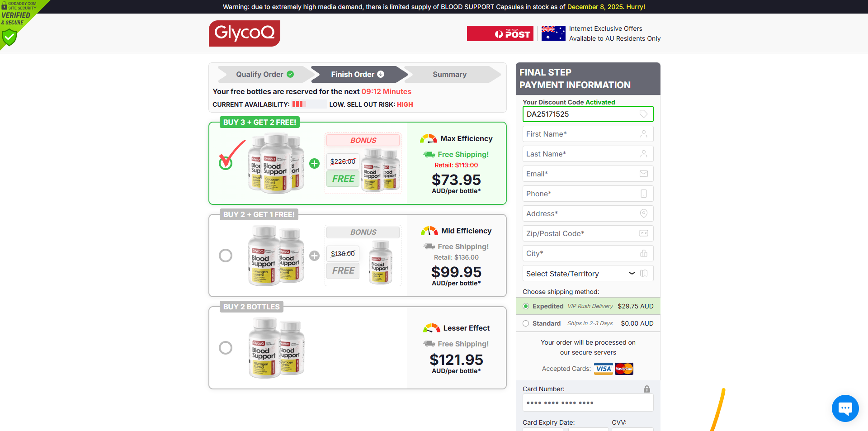Click the person icon in Last Name field
Viewport: 868px width, 431px height.
[644, 154]
